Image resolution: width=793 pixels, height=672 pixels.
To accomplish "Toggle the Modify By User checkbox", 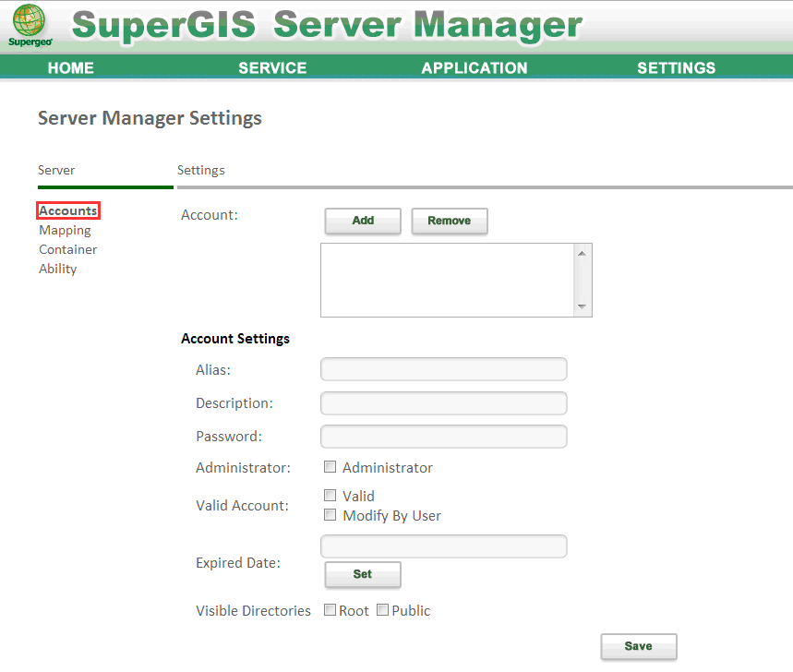I will [x=330, y=515].
